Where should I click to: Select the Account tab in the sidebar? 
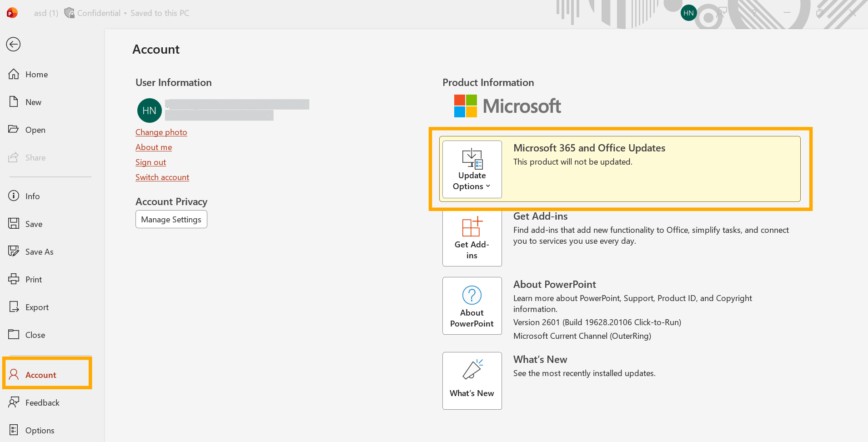pyautogui.click(x=47, y=375)
